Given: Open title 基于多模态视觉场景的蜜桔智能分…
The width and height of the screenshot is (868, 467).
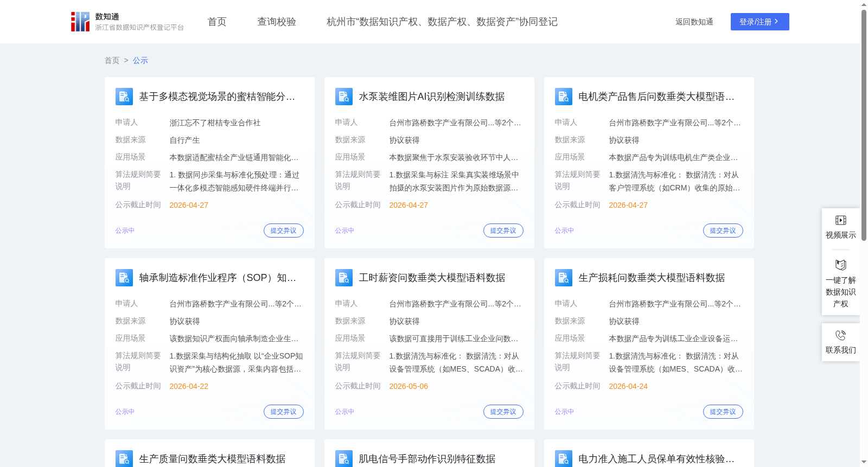Looking at the screenshot, I should pyautogui.click(x=217, y=97).
